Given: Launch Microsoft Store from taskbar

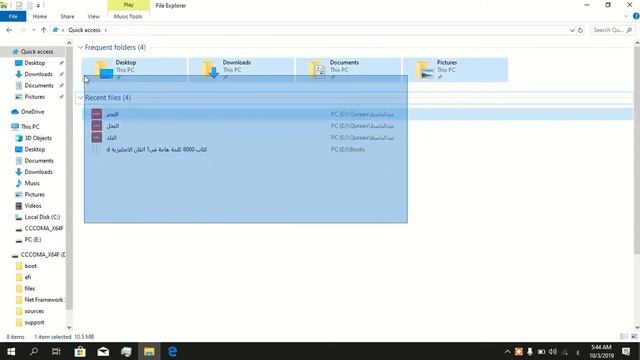Looking at the screenshot, I should click(x=80, y=351).
